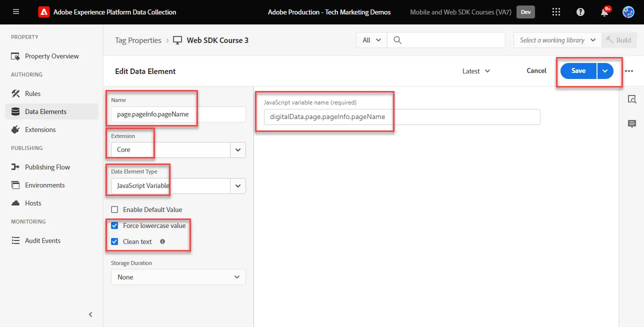Open the Storage Duration dropdown

178,277
